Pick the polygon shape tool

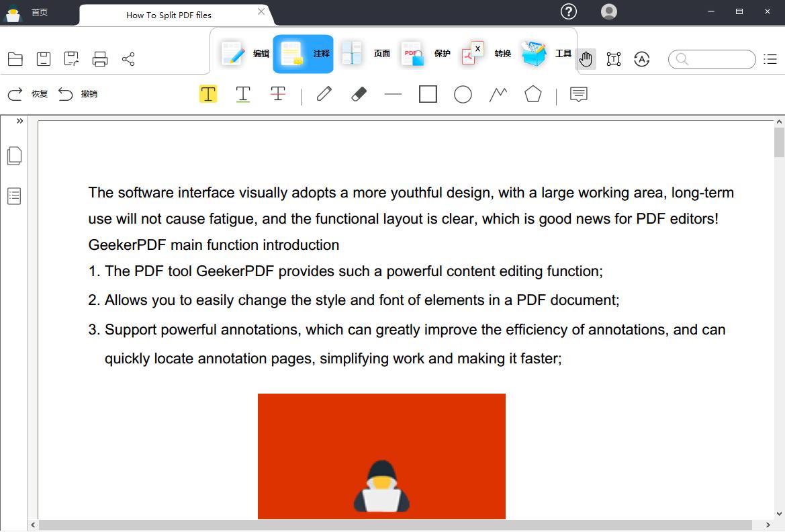coord(533,94)
